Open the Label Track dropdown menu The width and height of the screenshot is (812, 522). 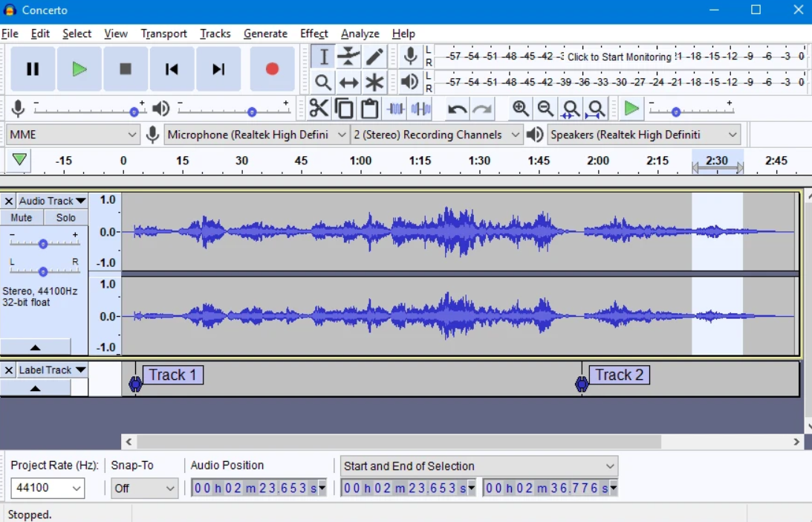52,370
